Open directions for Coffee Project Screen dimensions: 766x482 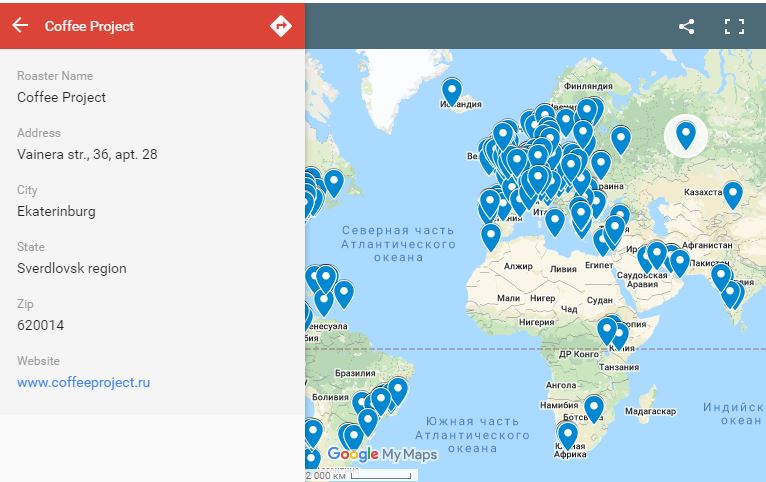(281, 25)
